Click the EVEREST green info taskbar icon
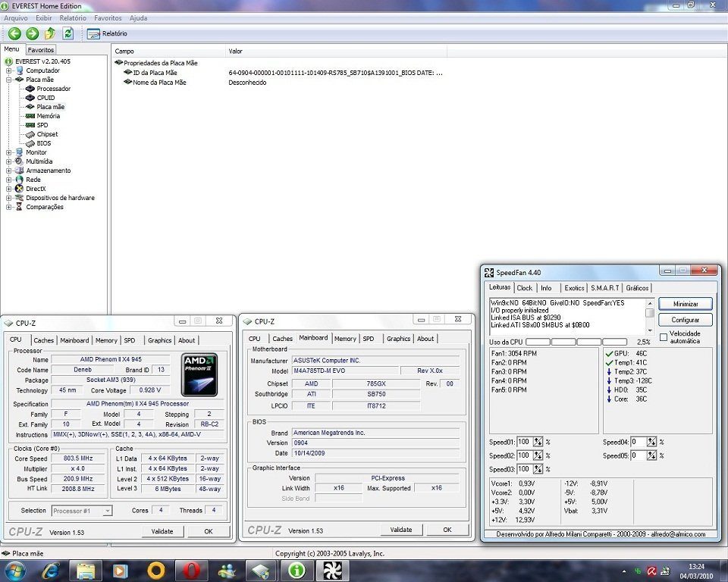Image resolution: width=728 pixels, height=582 pixels. coord(297,571)
